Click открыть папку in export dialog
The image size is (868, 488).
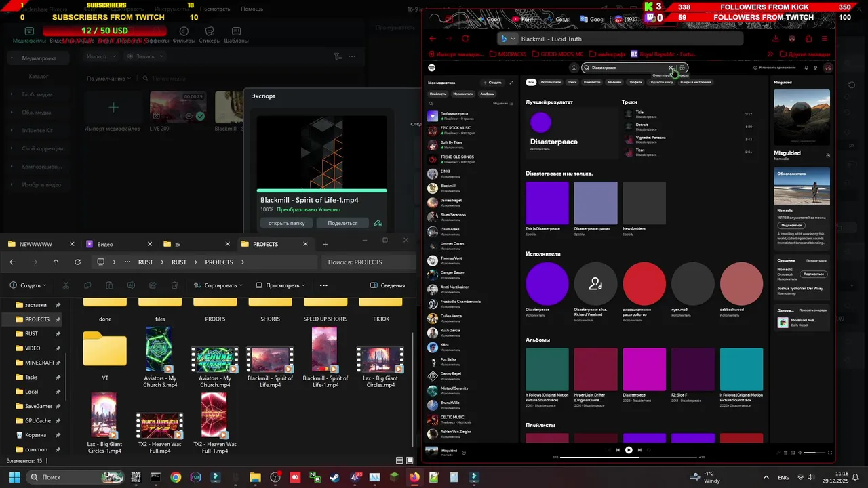click(286, 223)
